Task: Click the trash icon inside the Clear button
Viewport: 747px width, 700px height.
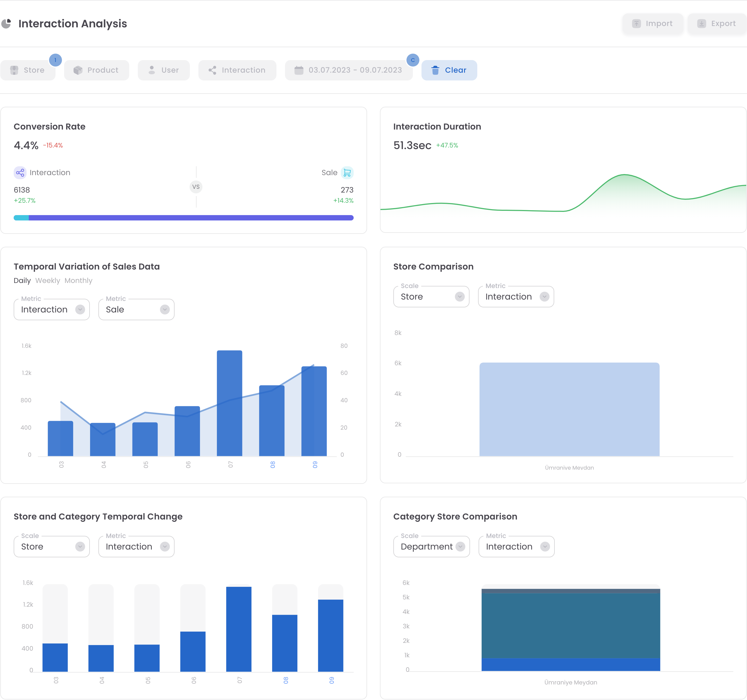Action: click(x=435, y=70)
